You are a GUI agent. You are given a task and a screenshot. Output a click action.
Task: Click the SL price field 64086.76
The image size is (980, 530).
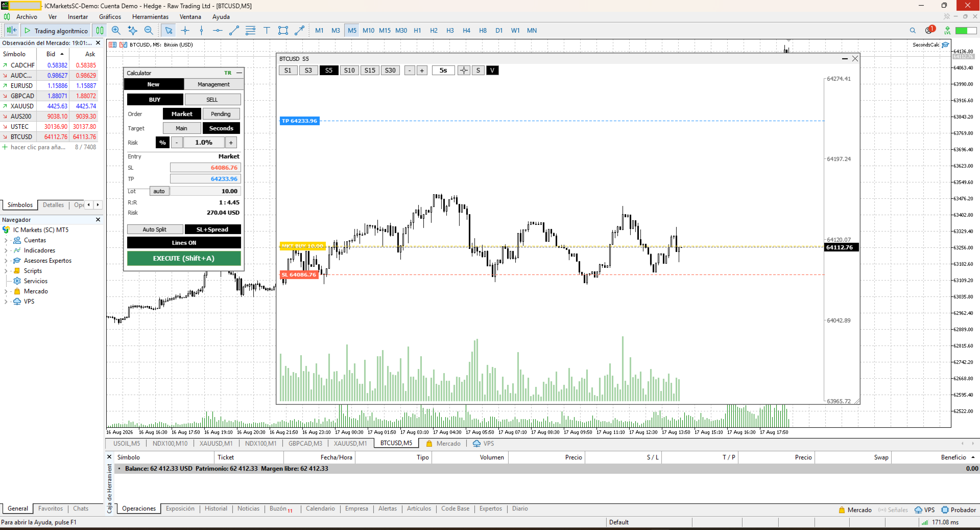click(205, 168)
